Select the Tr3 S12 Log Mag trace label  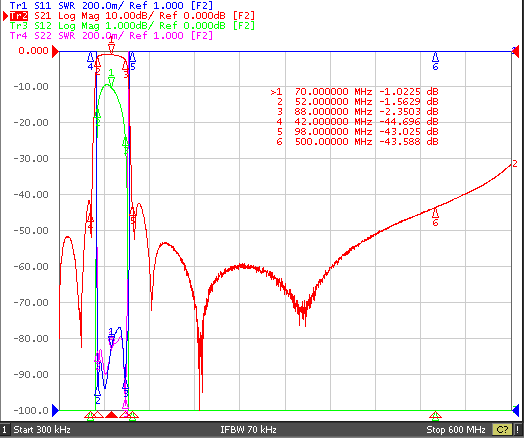pyautogui.click(x=132, y=25)
